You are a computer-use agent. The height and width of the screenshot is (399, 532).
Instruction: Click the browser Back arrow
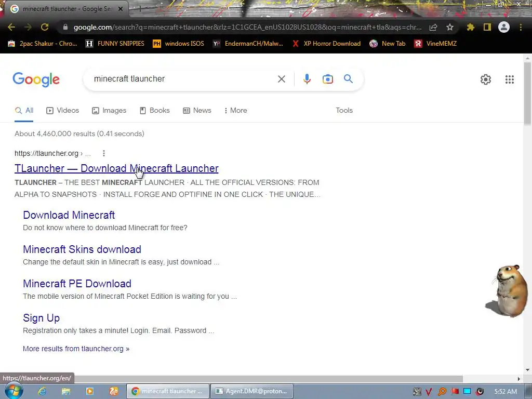click(x=11, y=27)
